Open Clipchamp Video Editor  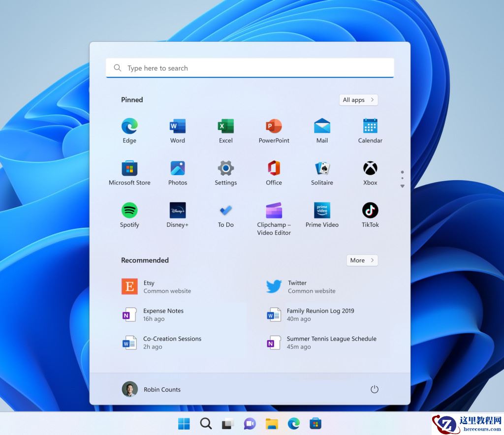pos(274,211)
